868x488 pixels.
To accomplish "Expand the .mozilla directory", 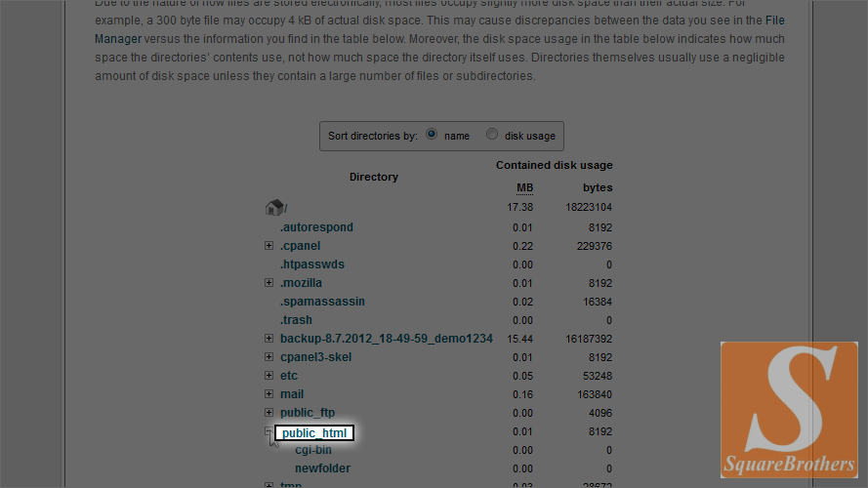I will pos(269,283).
